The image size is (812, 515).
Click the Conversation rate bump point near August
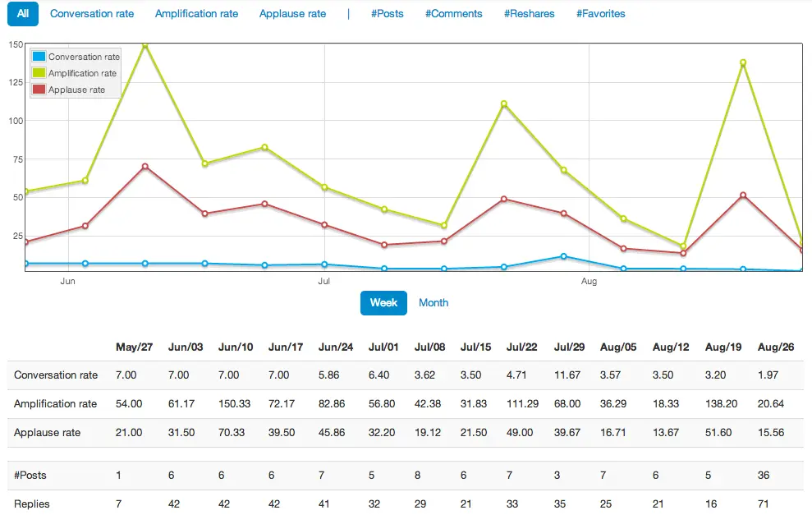[x=563, y=256]
